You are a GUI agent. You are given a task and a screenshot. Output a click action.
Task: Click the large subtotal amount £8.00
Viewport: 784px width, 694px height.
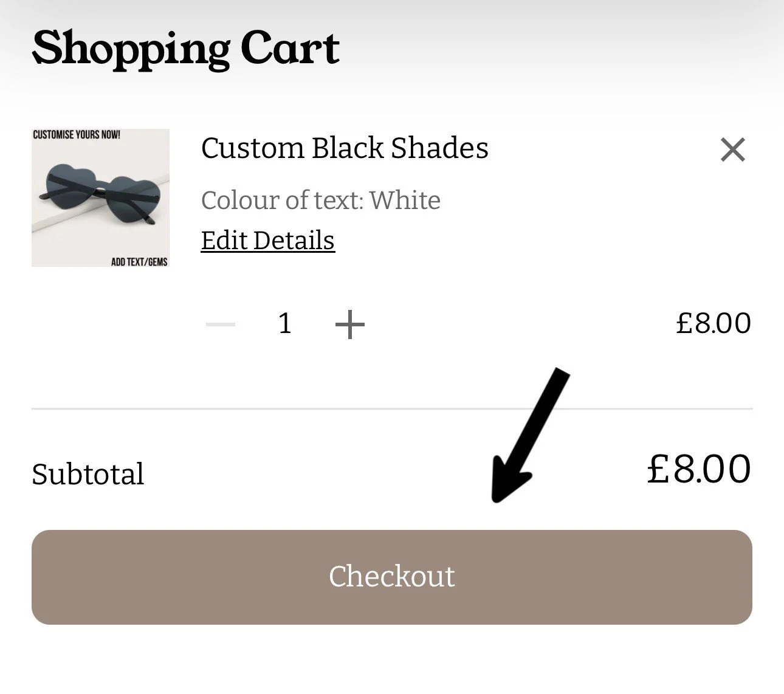[698, 469]
